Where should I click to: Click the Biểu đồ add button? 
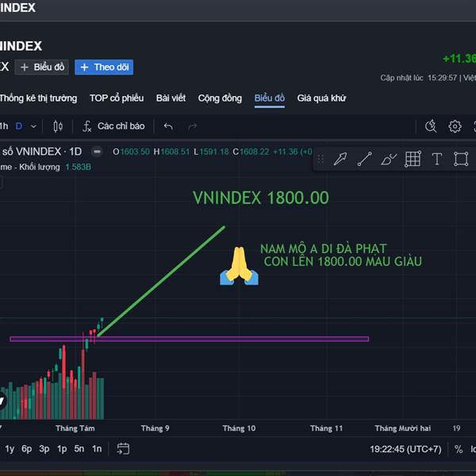click(x=42, y=67)
